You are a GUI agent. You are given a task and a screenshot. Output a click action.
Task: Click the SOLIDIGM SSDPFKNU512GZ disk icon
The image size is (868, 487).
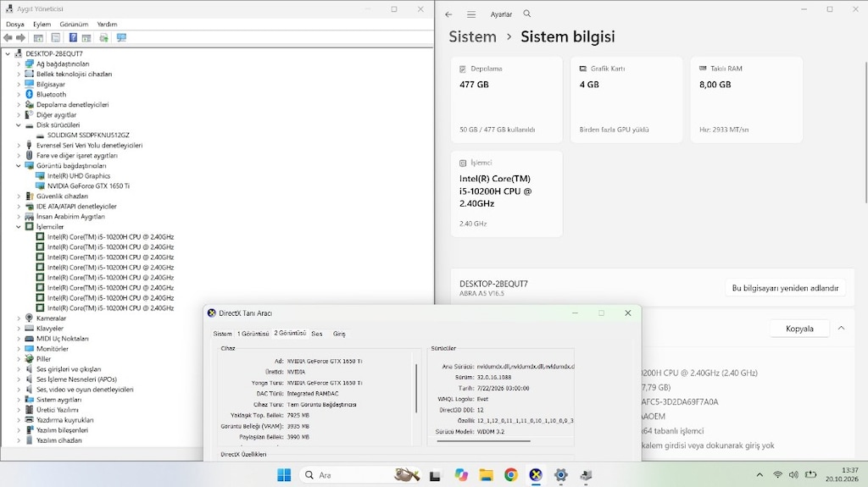point(40,135)
